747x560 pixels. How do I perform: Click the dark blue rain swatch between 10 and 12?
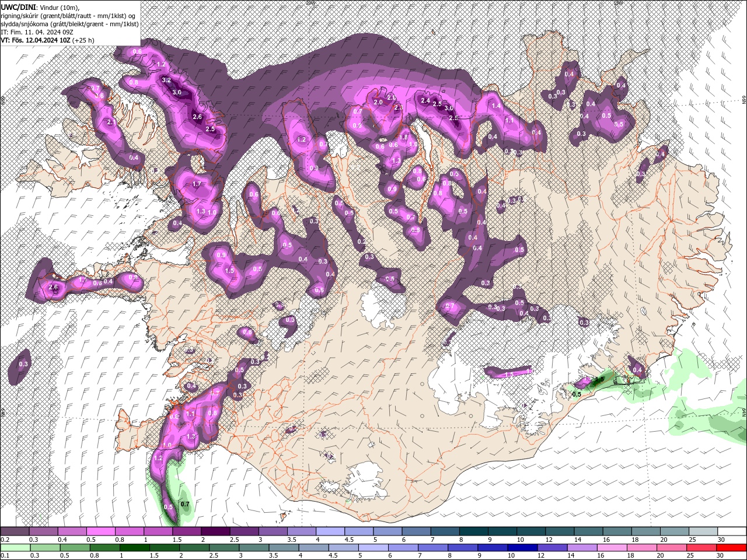click(522, 548)
